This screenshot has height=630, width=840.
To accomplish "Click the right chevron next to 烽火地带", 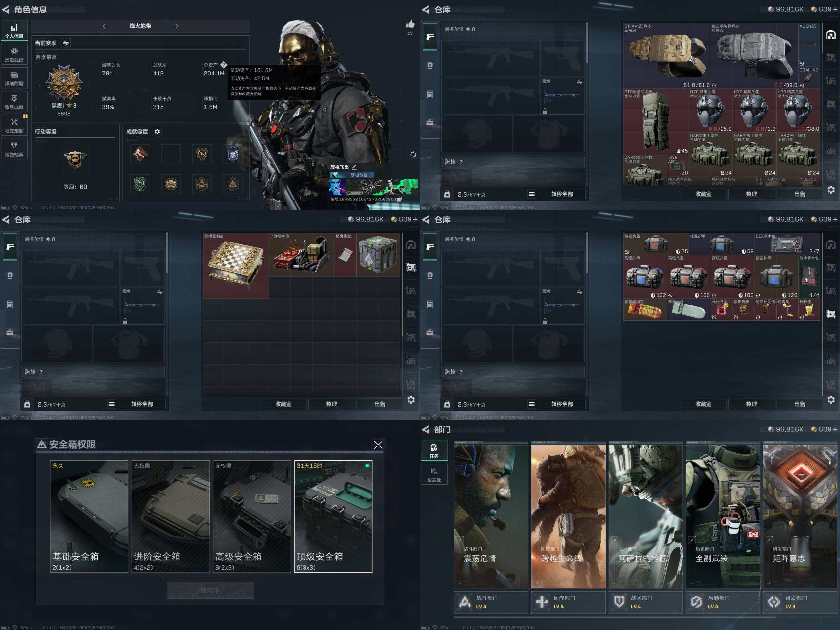I will pos(177,26).
